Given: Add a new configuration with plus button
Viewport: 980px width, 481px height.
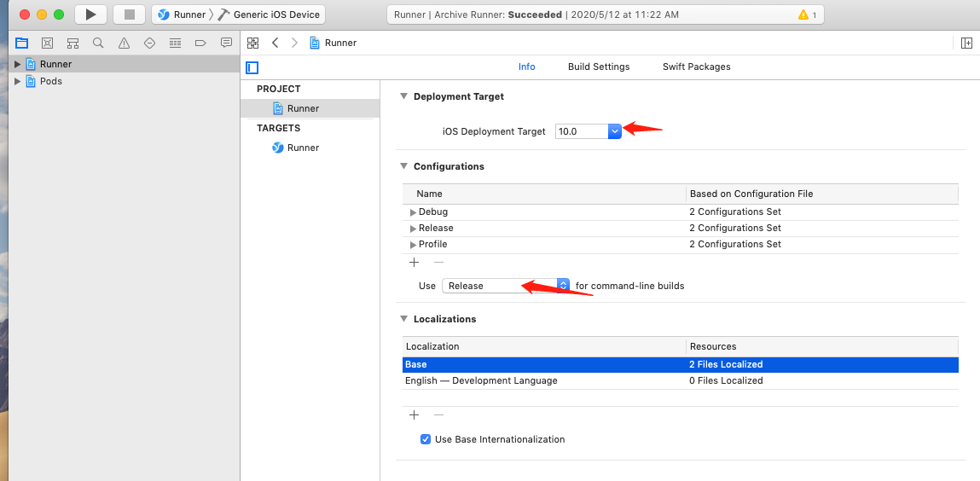Looking at the screenshot, I should click(x=414, y=263).
